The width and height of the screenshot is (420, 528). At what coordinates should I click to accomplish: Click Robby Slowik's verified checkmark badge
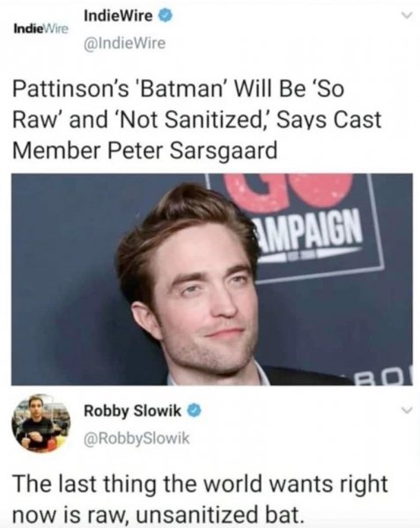(x=195, y=410)
